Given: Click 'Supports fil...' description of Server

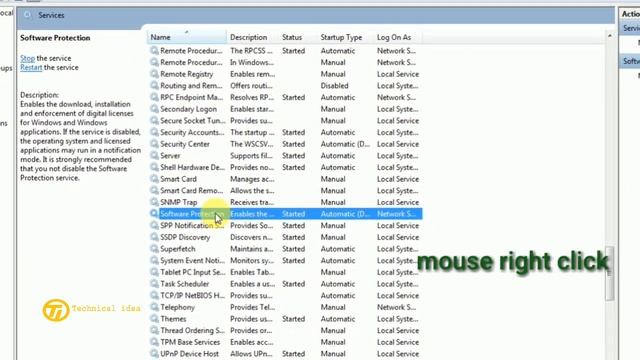Looking at the screenshot, I should (x=251, y=156).
